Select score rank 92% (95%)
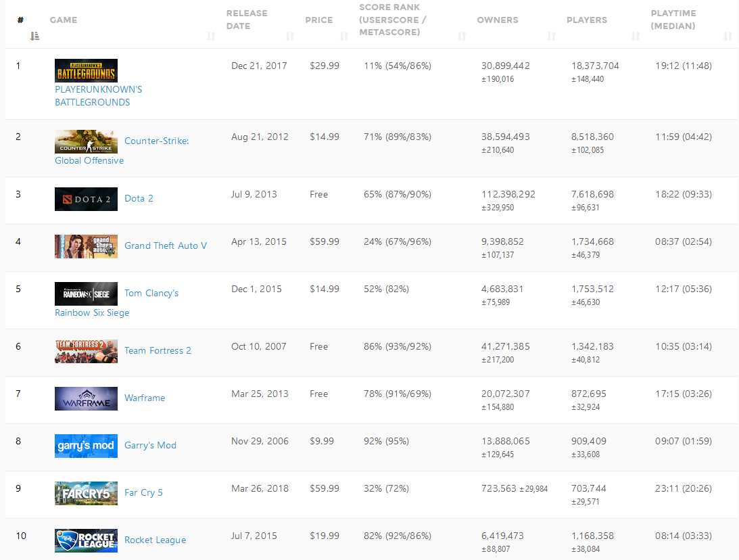Screen dimensions: 739x560 [x=386, y=441]
